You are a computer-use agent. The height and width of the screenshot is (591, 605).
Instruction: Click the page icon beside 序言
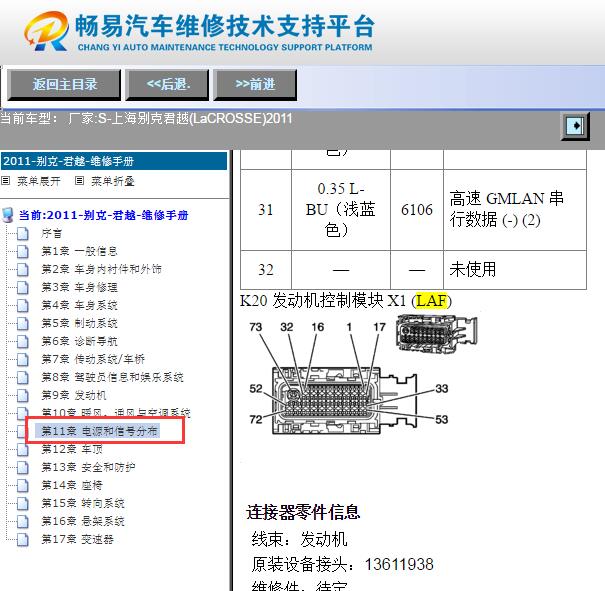[x=23, y=233]
